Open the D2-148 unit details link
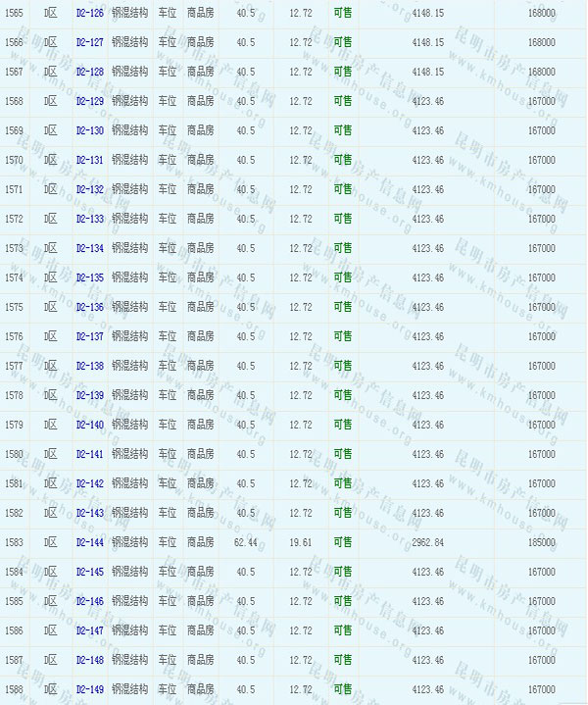This screenshot has width=588, height=705. 89,661
